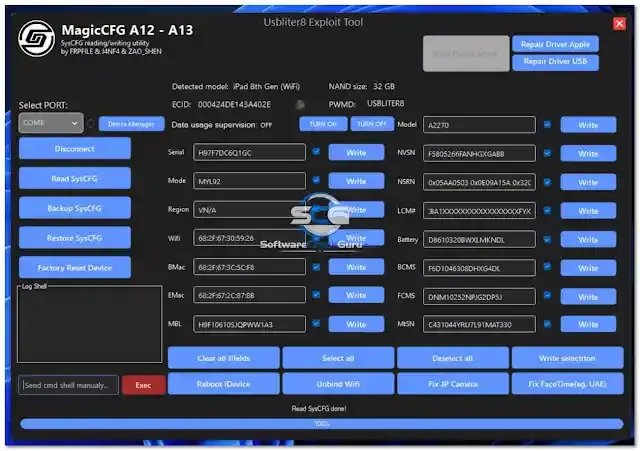Click the grayed-out button beside Repair Driver

pos(466,53)
